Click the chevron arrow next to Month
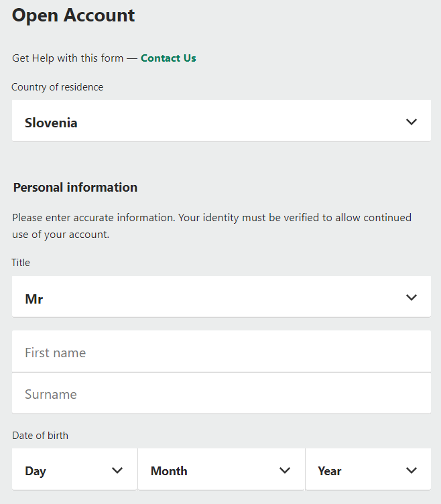The width and height of the screenshot is (441, 504). (285, 470)
